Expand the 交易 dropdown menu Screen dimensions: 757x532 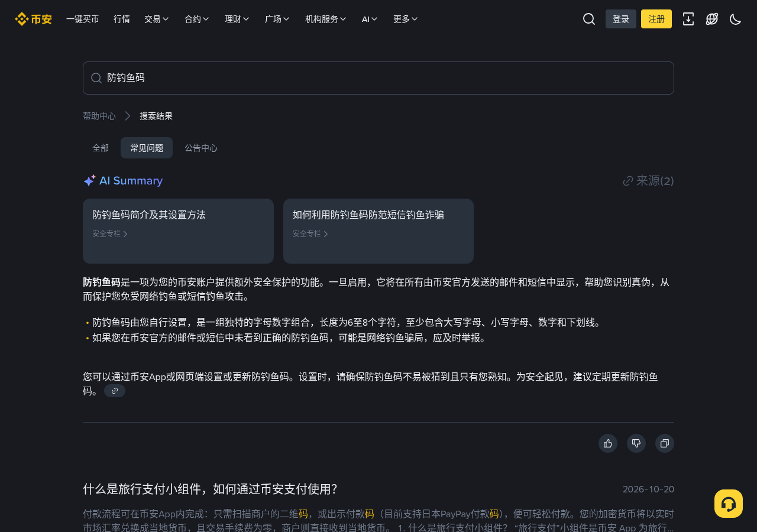pos(157,19)
